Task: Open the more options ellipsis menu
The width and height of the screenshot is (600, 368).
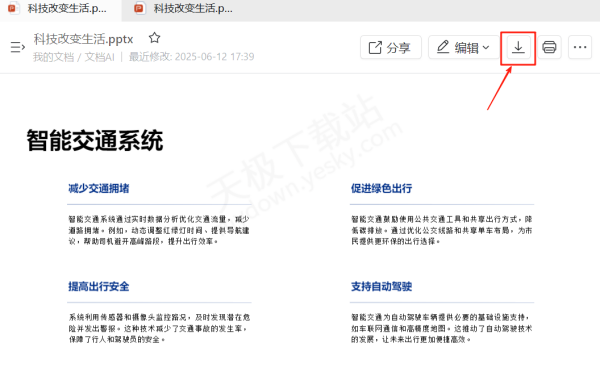Action: point(580,47)
